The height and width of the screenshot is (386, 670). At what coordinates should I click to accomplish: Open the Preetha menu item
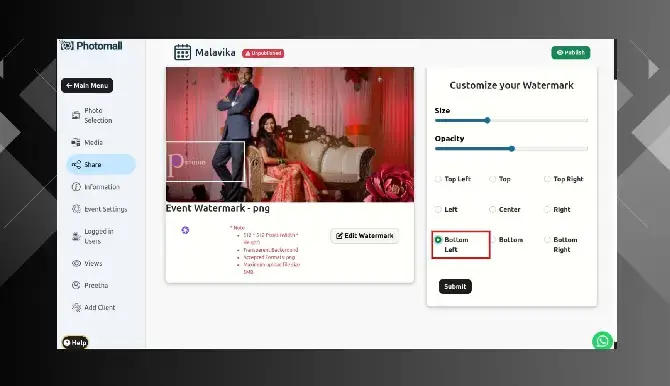[x=90, y=285]
